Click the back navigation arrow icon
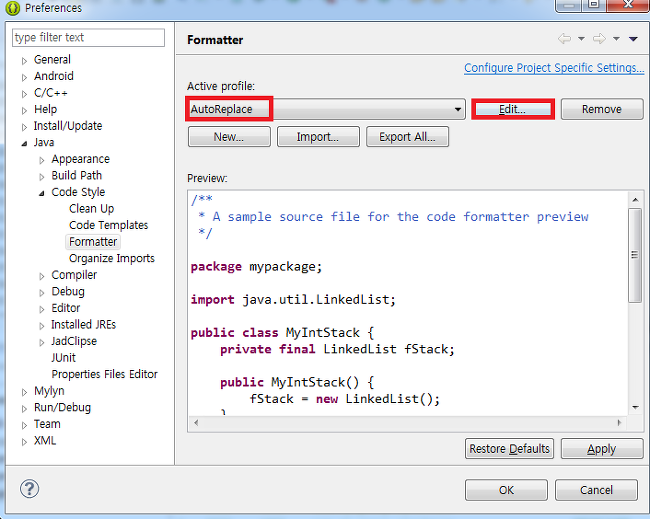Viewport: 650px width, 519px height. 564,39
